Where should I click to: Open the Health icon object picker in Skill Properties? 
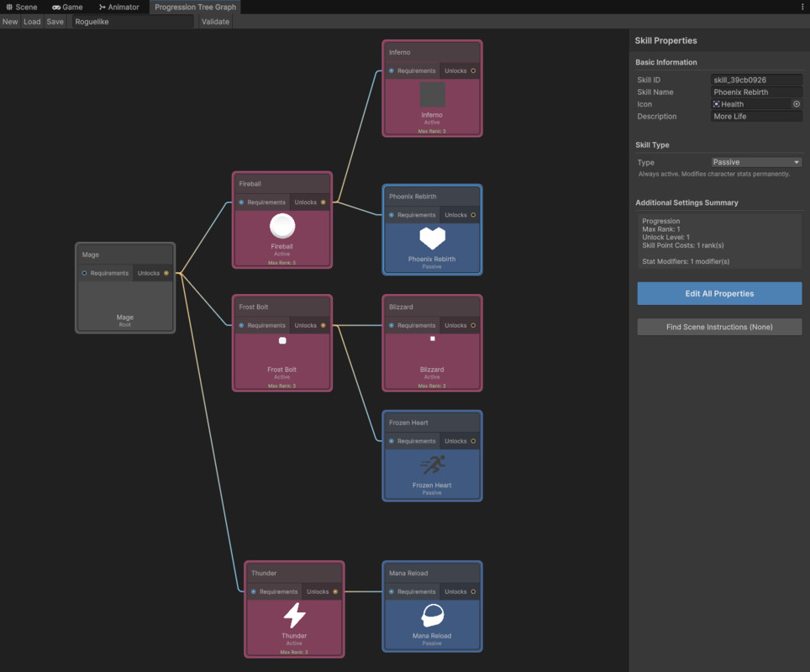pyautogui.click(x=797, y=104)
